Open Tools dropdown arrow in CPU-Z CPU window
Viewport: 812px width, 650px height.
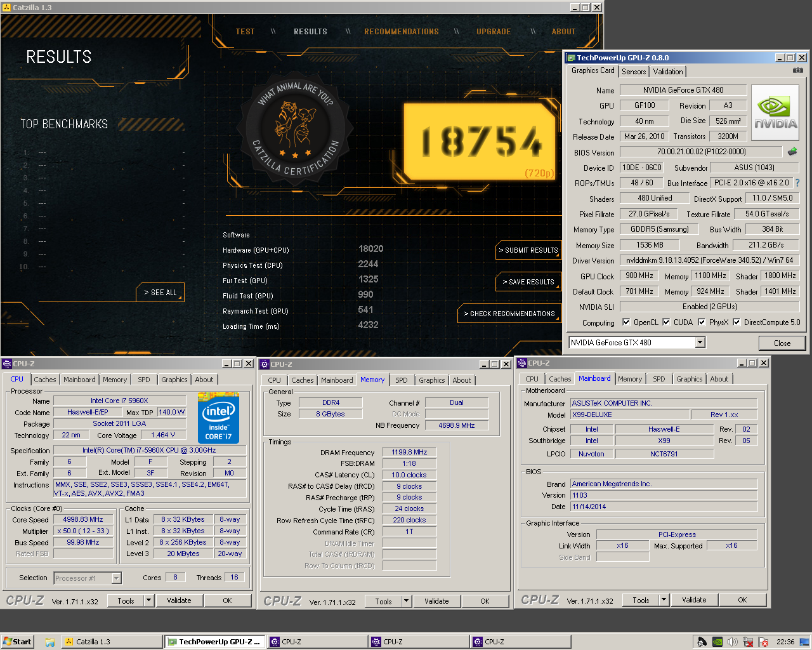pos(149,600)
